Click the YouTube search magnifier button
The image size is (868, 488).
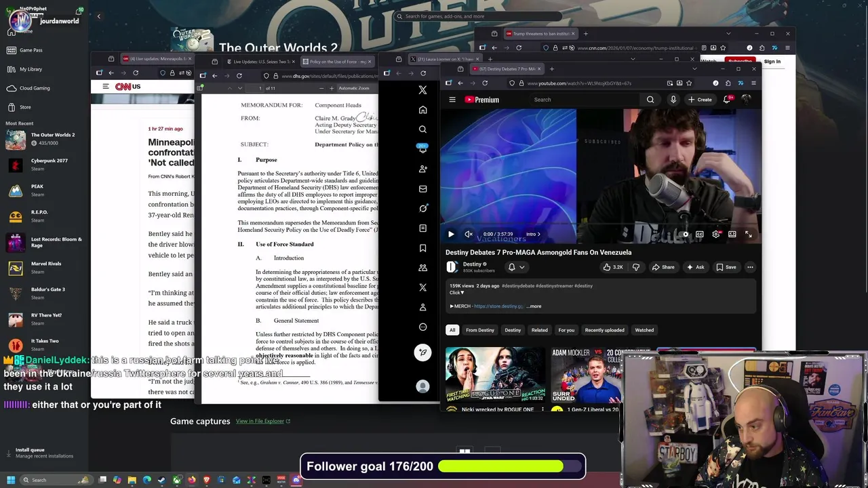(x=650, y=100)
